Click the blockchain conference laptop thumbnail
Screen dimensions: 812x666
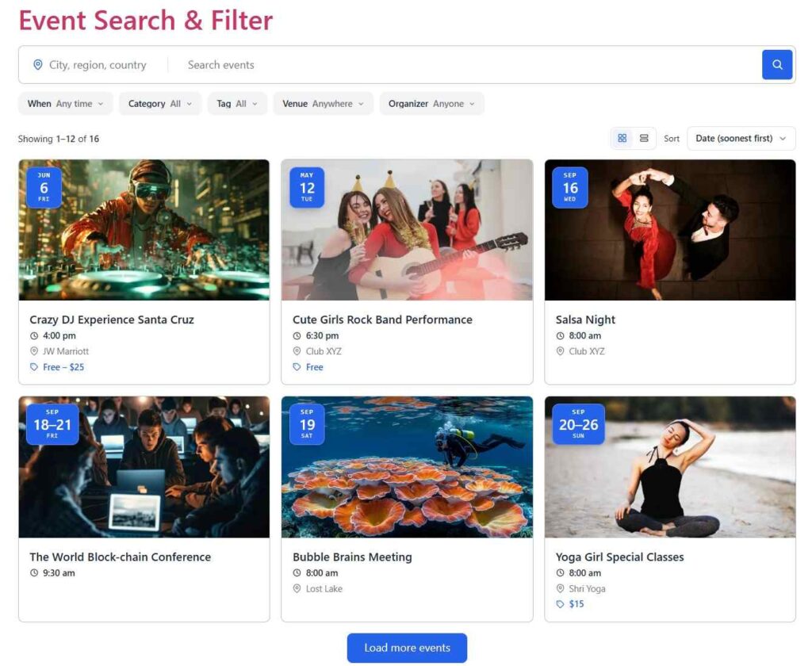[144, 467]
